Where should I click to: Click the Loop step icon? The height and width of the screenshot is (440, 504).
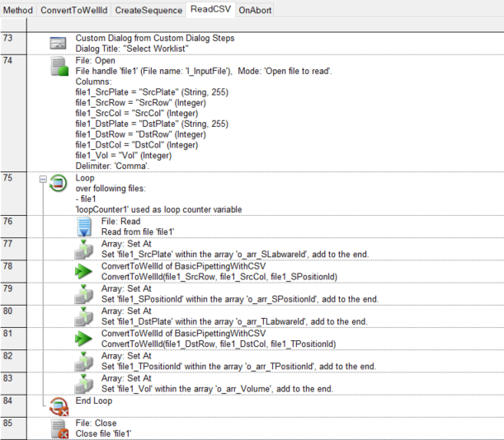coord(59,183)
